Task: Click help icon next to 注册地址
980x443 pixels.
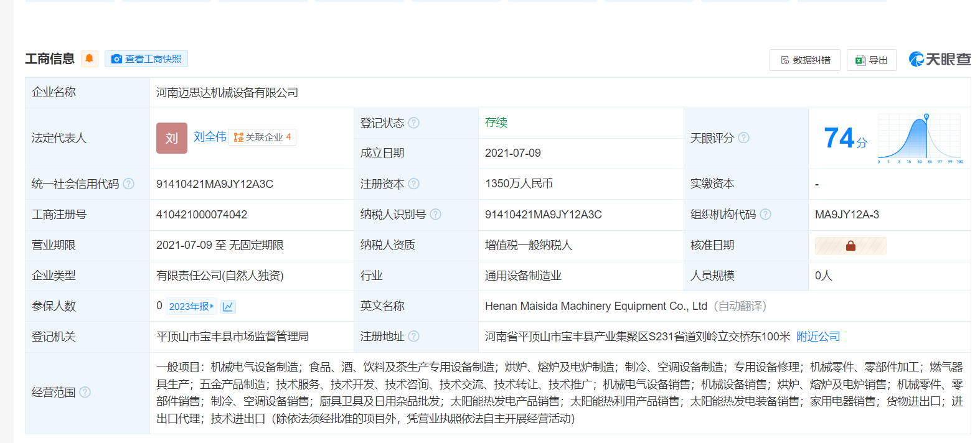Action: [413, 336]
